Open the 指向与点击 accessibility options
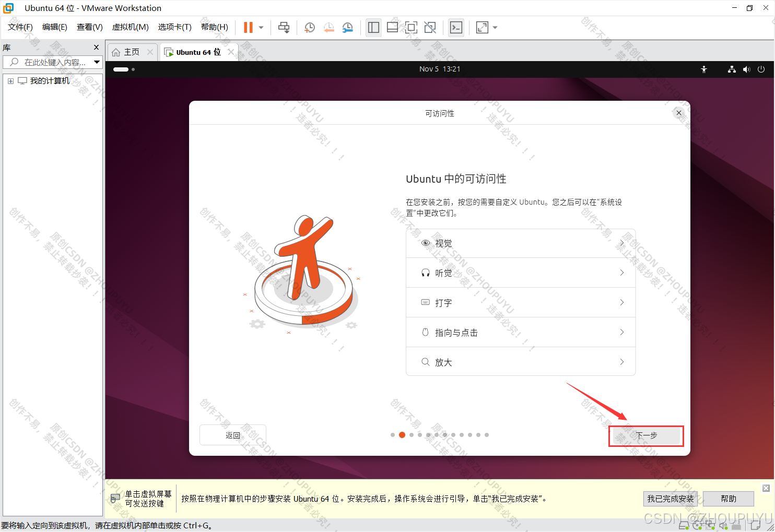Screen dimensions: 775x532 (521, 333)
